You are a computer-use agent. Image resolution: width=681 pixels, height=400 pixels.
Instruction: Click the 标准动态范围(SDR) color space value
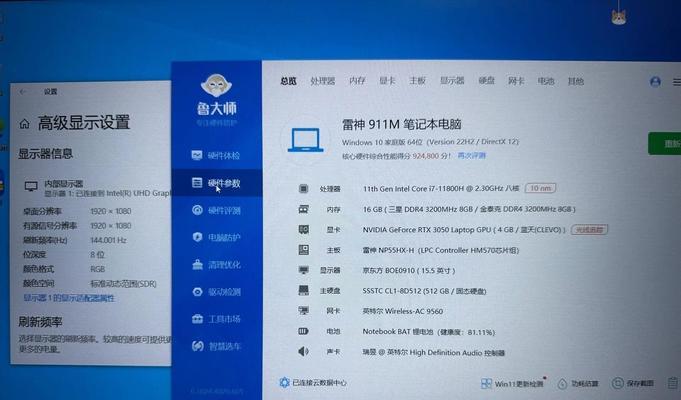point(123,284)
